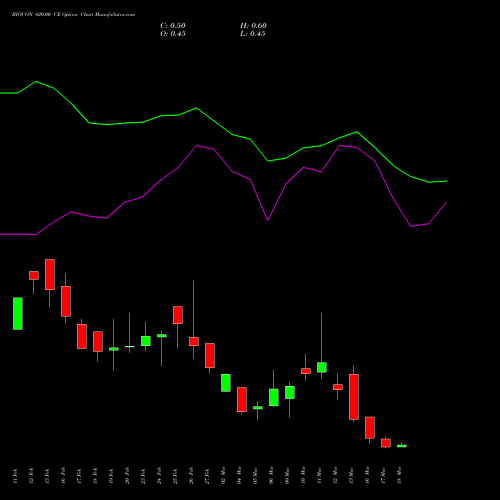Click the small green candlestick above 18 Mar
Viewport: 500px width, 500px height.
pyautogui.click(x=402, y=446)
